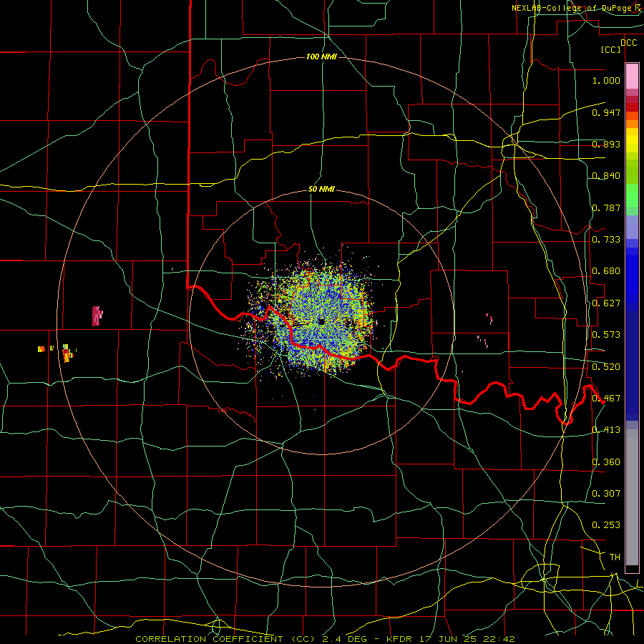Select the 0.947 legend value

(606, 112)
